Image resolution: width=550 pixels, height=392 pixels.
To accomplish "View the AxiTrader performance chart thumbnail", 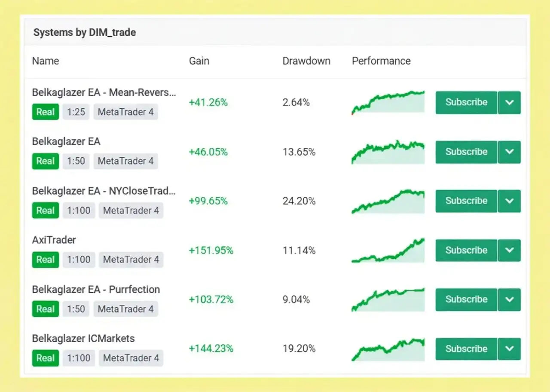I will (x=388, y=251).
